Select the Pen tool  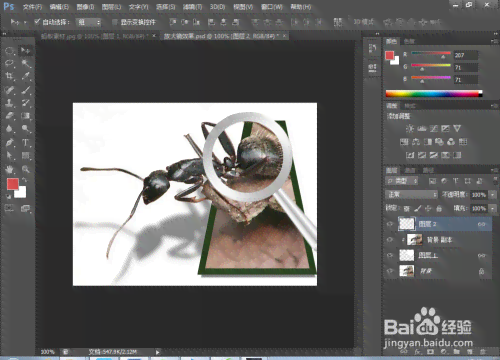9,143
